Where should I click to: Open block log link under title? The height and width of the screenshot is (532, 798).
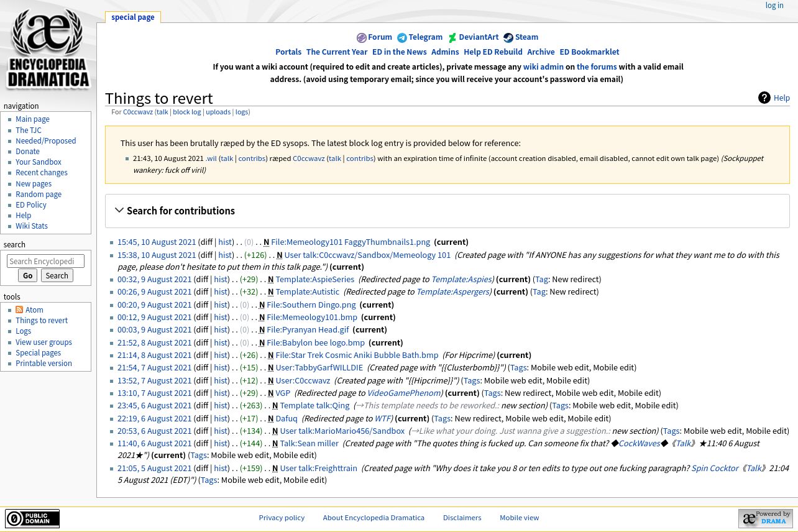[x=187, y=112]
